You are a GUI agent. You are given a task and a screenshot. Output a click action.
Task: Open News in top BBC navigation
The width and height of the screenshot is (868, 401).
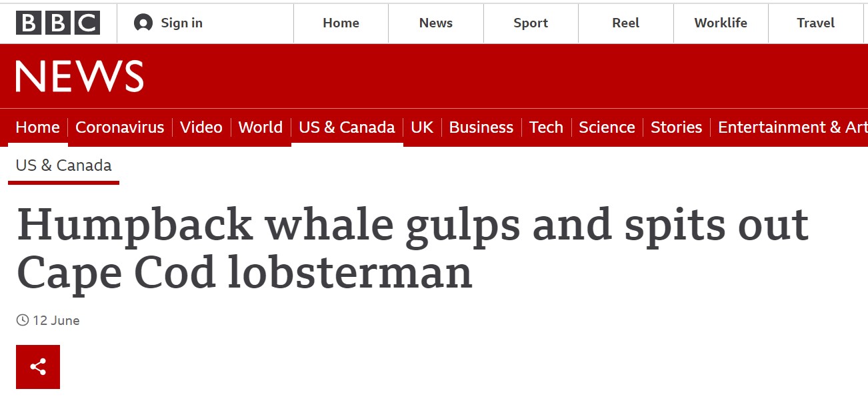(x=436, y=23)
